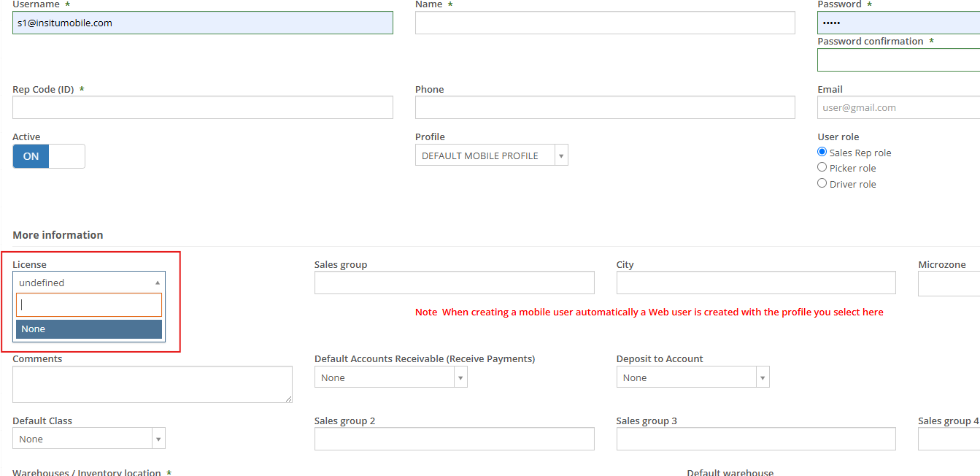The image size is (980, 476).
Task: Click the City input field
Action: [x=756, y=283]
